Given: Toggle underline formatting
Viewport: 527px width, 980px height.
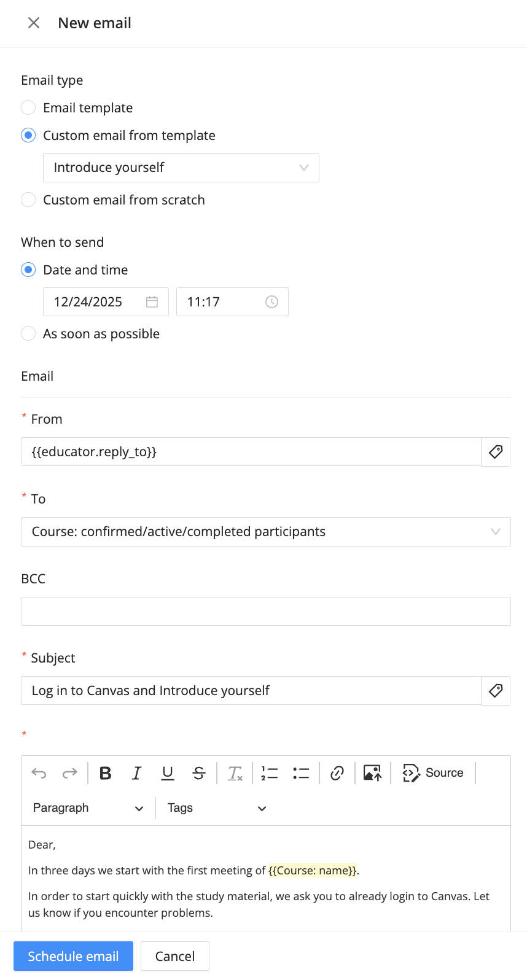Looking at the screenshot, I should click(168, 773).
